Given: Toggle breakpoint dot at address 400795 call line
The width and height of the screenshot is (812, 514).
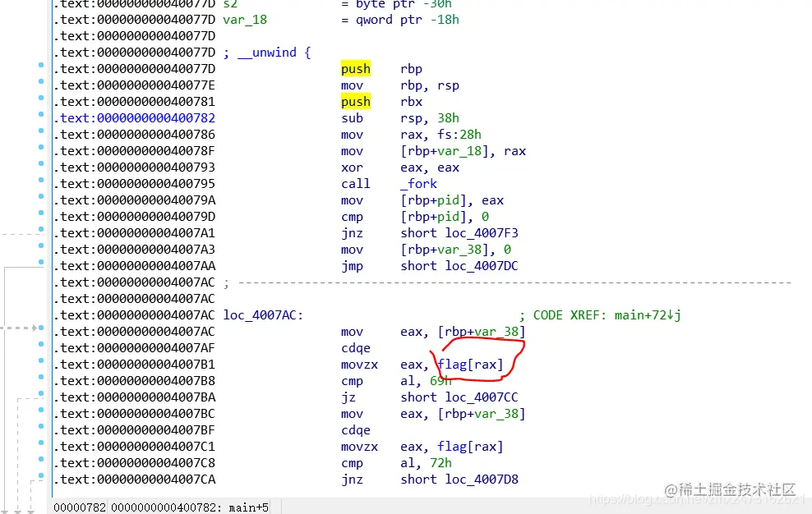Looking at the screenshot, I should [41, 180].
